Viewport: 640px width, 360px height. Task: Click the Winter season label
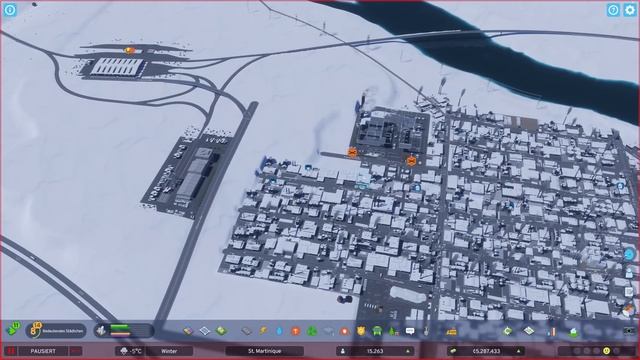point(169,351)
